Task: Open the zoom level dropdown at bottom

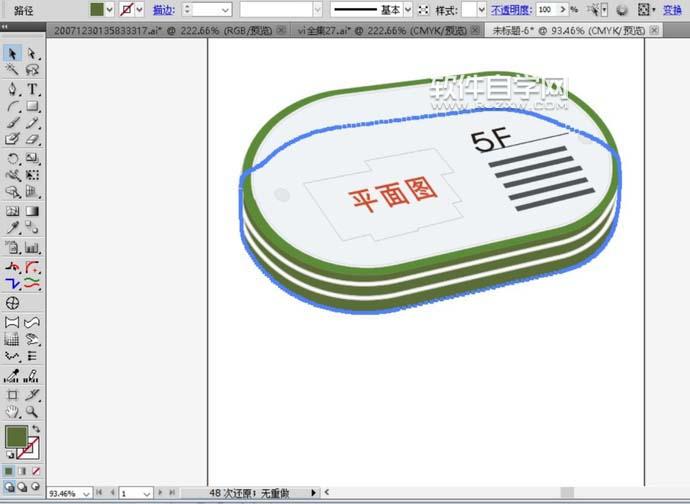Action: click(86, 494)
